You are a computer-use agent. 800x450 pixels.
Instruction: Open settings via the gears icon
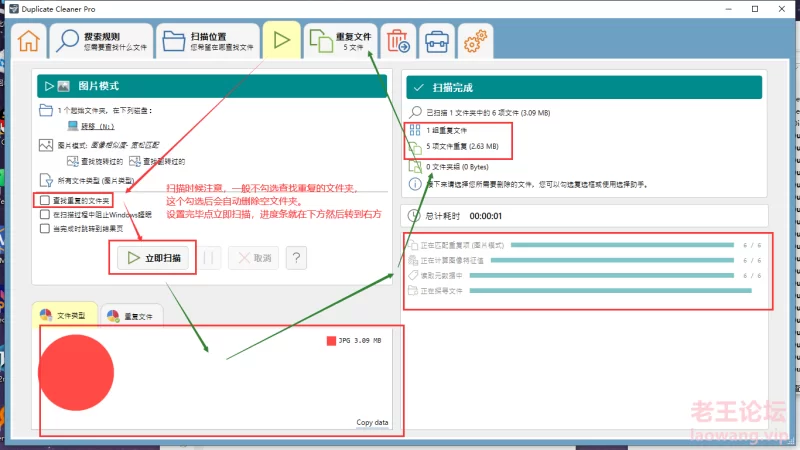[x=476, y=41]
